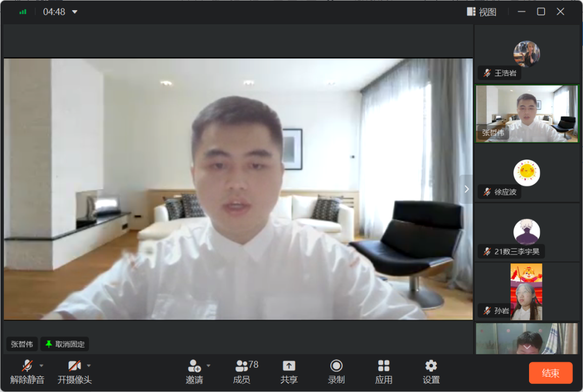Viewport: 583px width, 392px height.
Task: Turn on camera via 开摄像头
Action: point(74,366)
